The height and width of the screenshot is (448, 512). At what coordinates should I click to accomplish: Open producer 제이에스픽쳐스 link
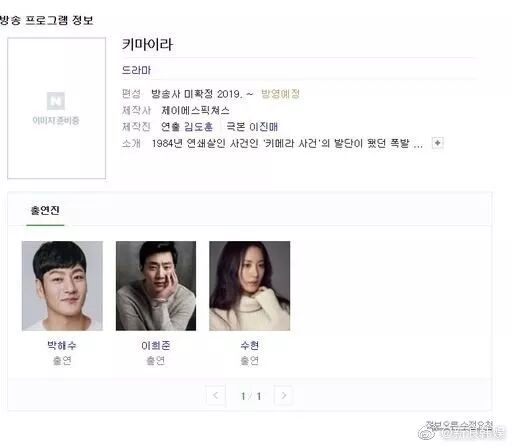click(x=196, y=110)
